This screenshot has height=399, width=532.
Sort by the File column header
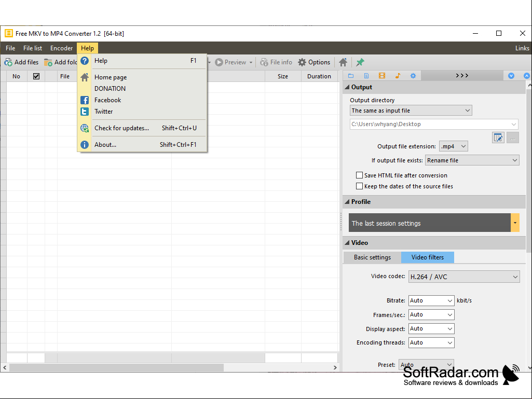(65, 76)
